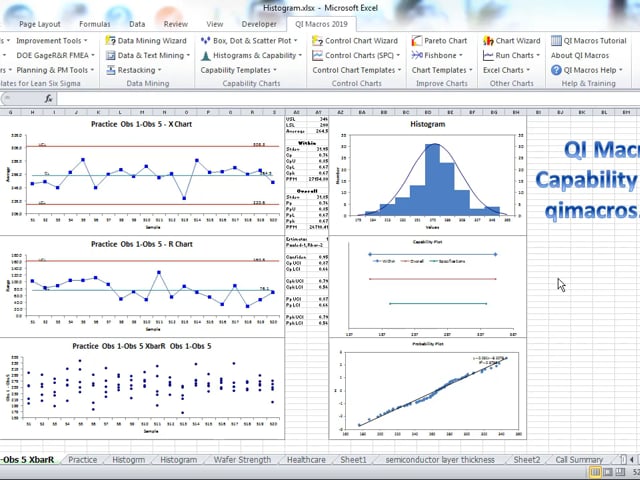Select column BK header
Screen dimensions: 640x480
pos(582,112)
